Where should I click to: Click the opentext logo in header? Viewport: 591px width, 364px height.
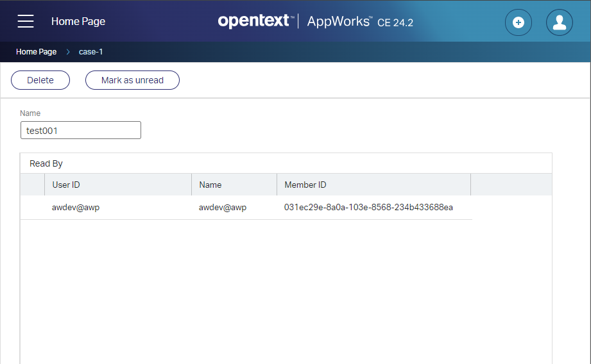pos(254,21)
